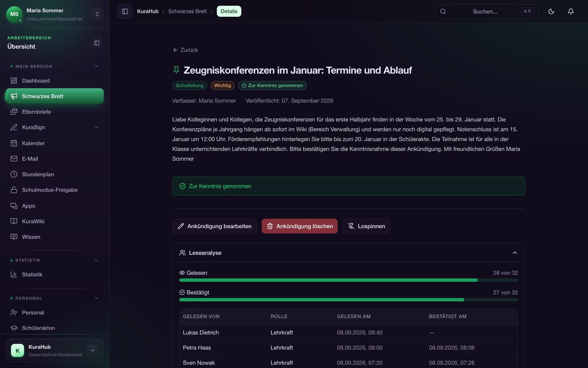The height and width of the screenshot is (368, 588).
Task: Click the Schwarzes Brett megaphone icon
Action: point(14,96)
